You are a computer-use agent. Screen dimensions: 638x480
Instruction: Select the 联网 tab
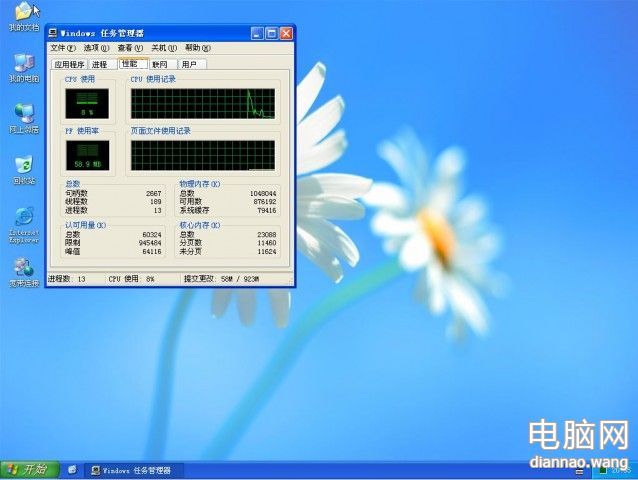click(x=160, y=64)
